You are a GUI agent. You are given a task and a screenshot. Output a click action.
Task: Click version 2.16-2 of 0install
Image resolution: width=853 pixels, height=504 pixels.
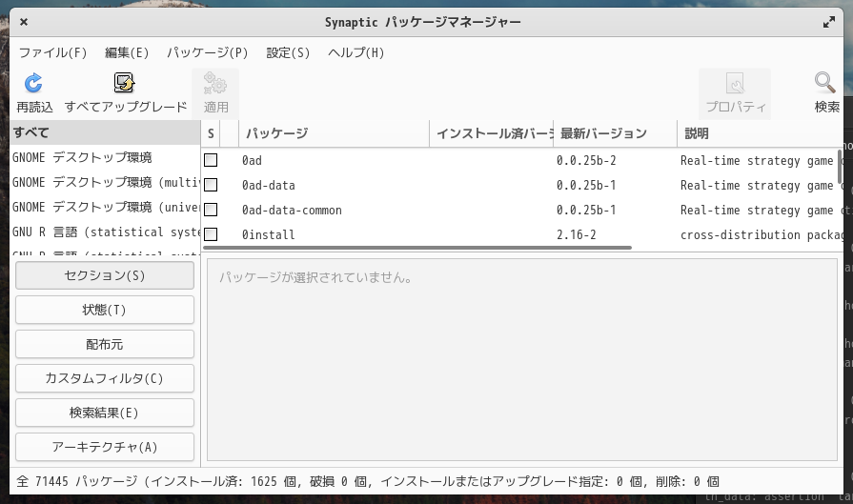tap(576, 235)
